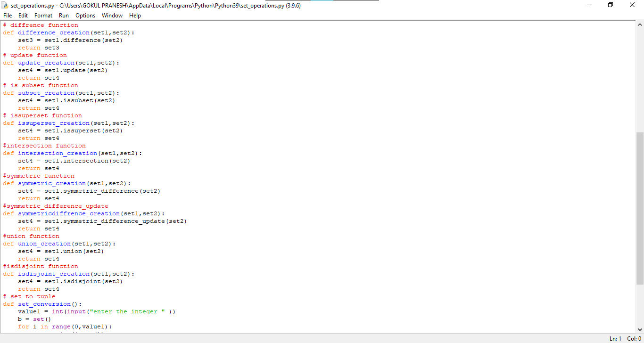
Task: Click line 'for i in range(0,value1):'
Action: pos(65,327)
